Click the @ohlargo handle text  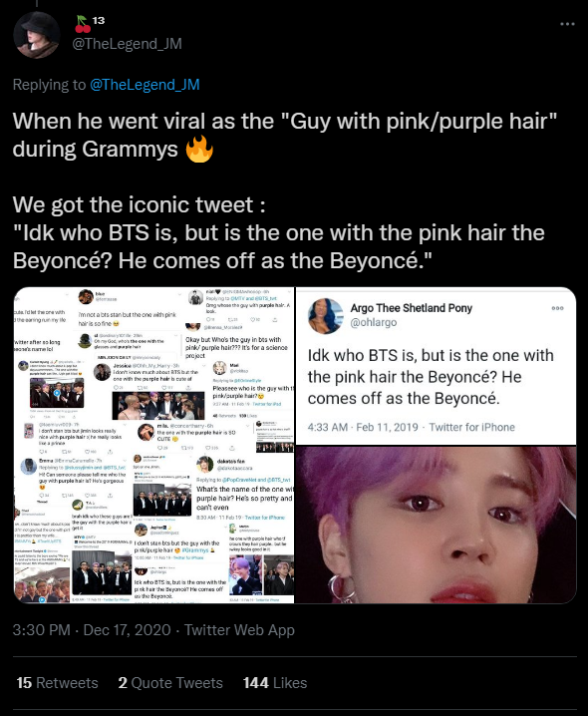click(x=374, y=322)
